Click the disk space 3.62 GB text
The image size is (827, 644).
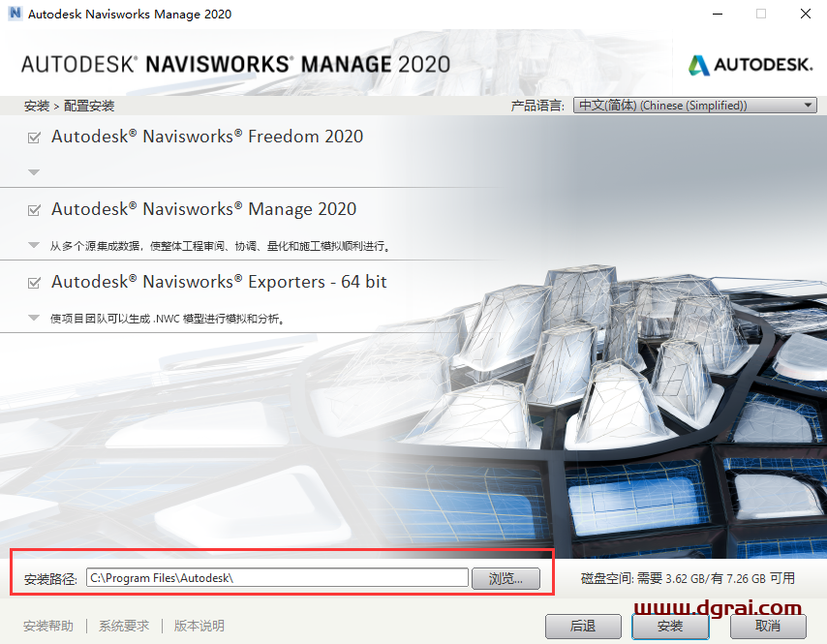pyautogui.click(x=688, y=578)
